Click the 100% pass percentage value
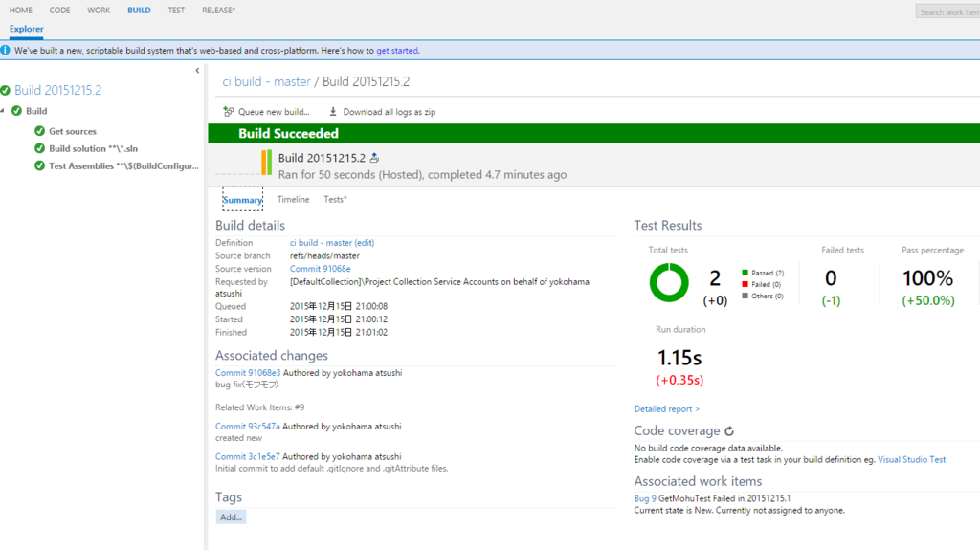This screenshot has width=980, height=550. click(927, 278)
